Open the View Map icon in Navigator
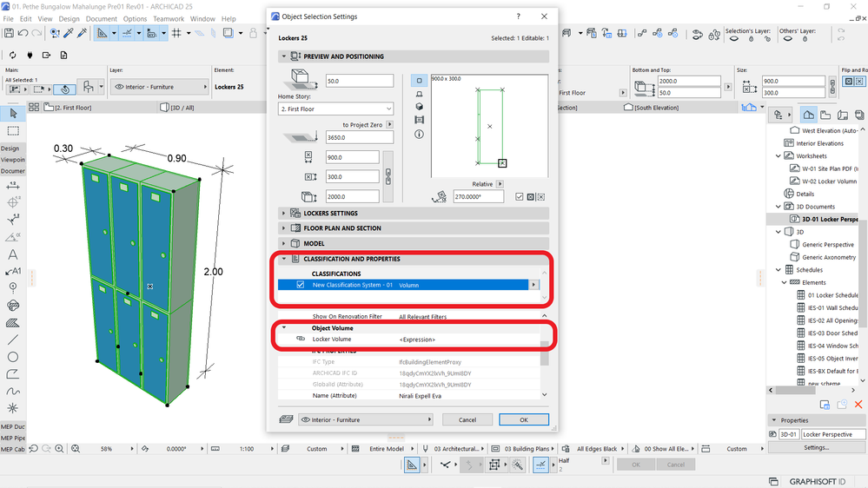Viewport: 868px width, 488px height. 825,115
